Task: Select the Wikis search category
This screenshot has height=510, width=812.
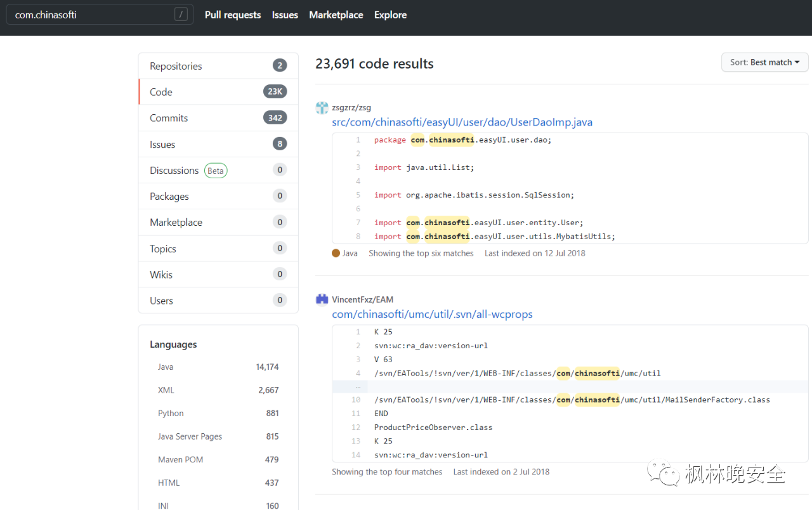Action: tap(218, 275)
